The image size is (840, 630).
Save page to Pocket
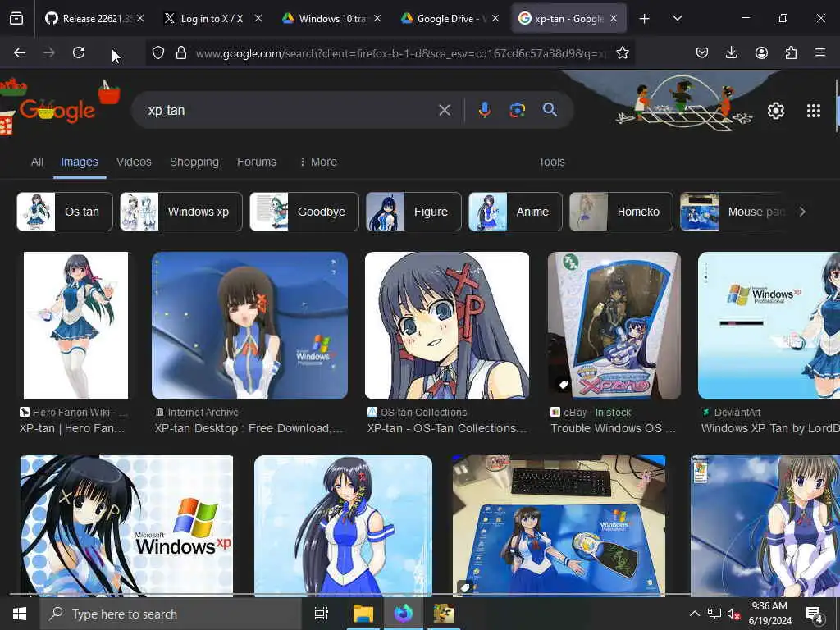point(702,52)
